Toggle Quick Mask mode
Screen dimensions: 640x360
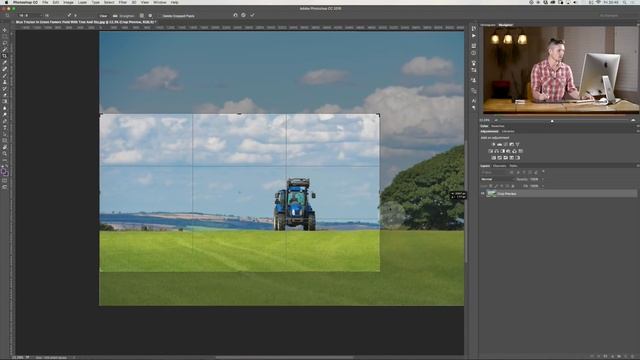tap(5, 181)
